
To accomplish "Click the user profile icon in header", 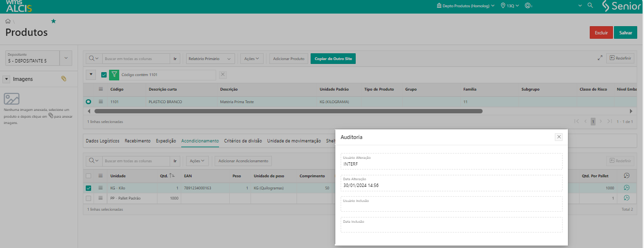I will (528, 6).
